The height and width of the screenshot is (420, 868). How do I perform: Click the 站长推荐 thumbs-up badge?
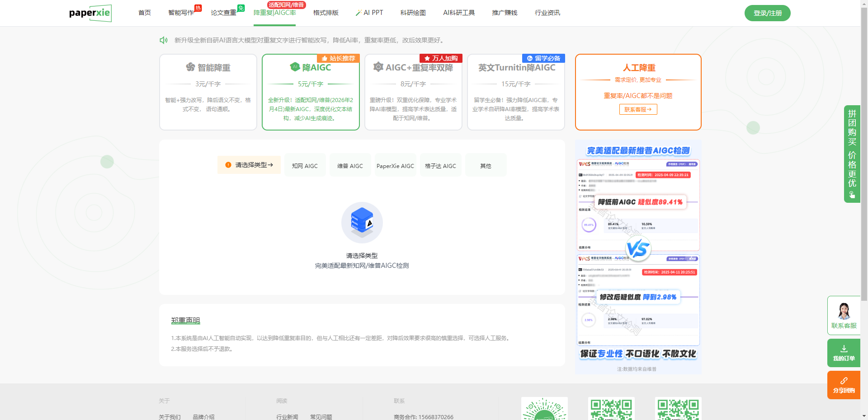(x=338, y=58)
